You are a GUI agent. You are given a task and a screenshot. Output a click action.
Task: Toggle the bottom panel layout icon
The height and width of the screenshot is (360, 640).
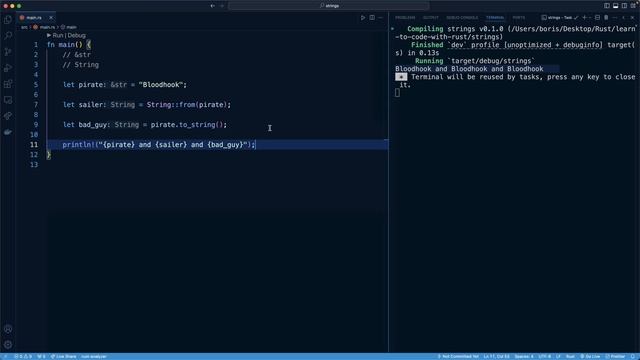[616, 6]
